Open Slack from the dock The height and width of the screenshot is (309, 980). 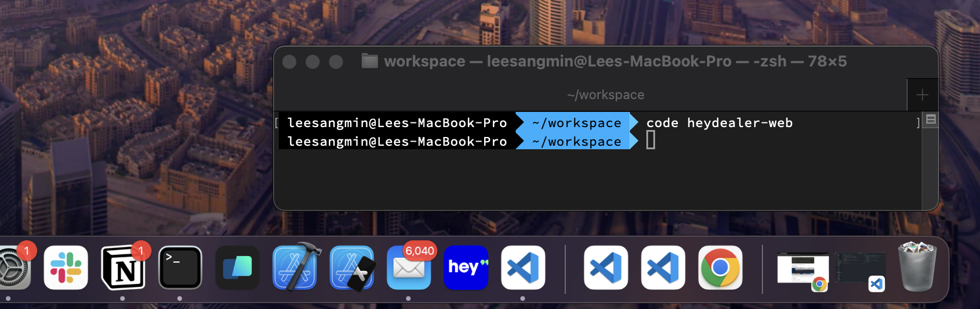[x=66, y=268]
